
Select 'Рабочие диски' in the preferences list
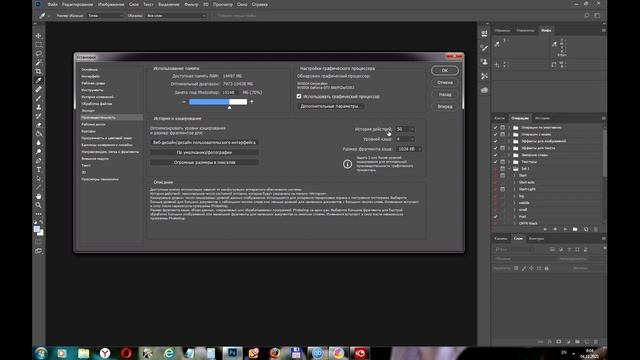point(93,124)
